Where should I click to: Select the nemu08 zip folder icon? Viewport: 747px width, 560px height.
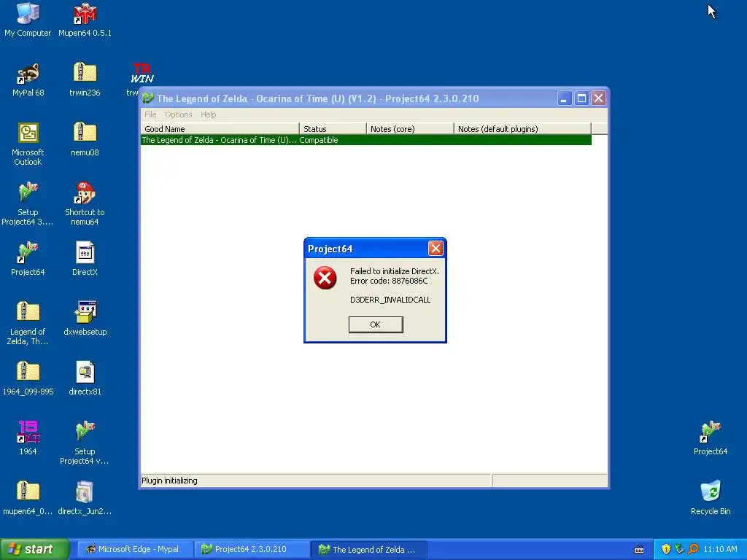85,139
